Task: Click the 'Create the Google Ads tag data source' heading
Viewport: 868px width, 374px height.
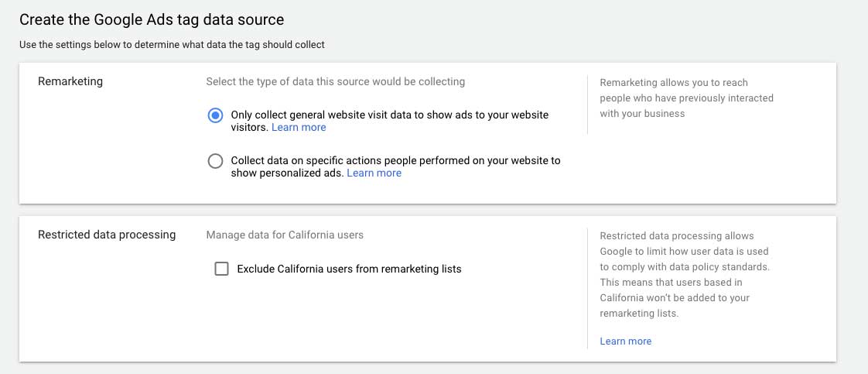Action: tap(152, 20)
